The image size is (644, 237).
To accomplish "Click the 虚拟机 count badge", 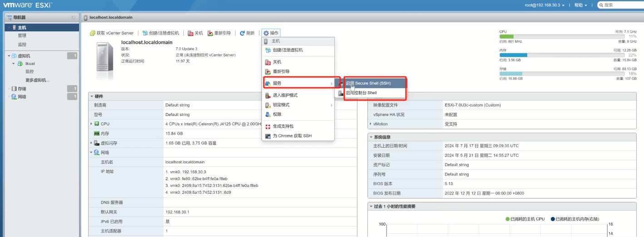I will (x=72, y=55).
